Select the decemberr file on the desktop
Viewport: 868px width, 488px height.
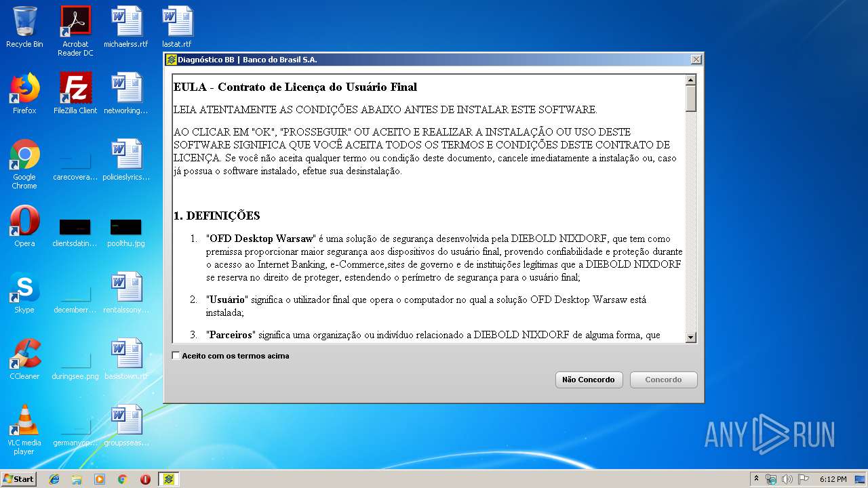tap(75, 298)
